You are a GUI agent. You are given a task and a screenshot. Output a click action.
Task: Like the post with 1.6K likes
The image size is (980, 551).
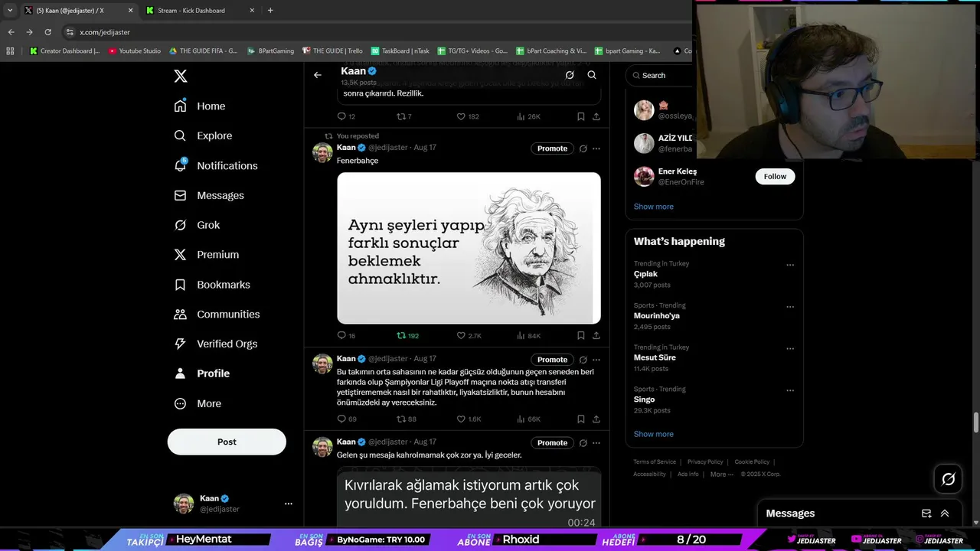click(x=469, y=419)
